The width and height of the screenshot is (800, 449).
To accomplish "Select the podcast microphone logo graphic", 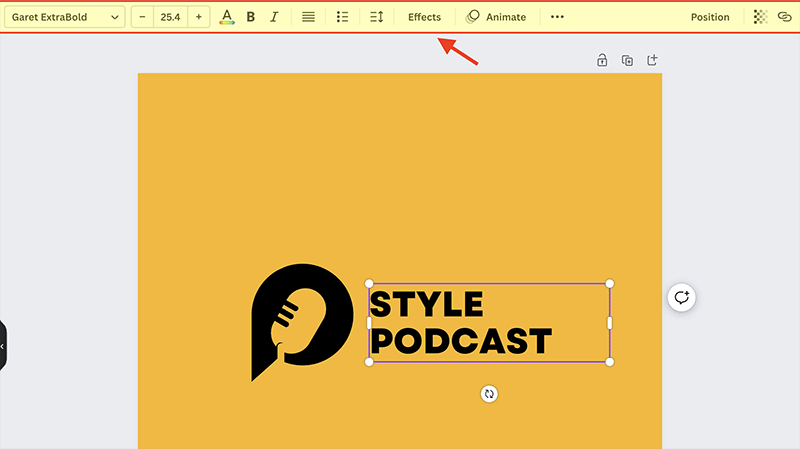I will click(302, 322).
